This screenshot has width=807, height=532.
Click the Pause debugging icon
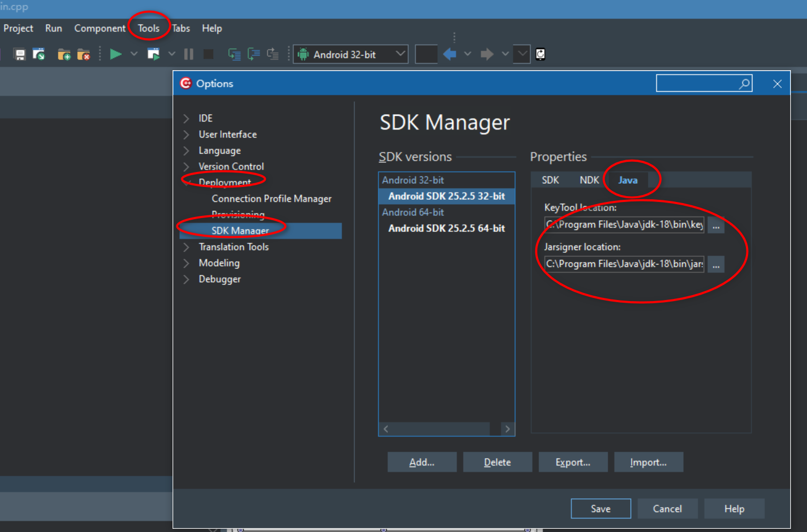click(x=189, y=54)
